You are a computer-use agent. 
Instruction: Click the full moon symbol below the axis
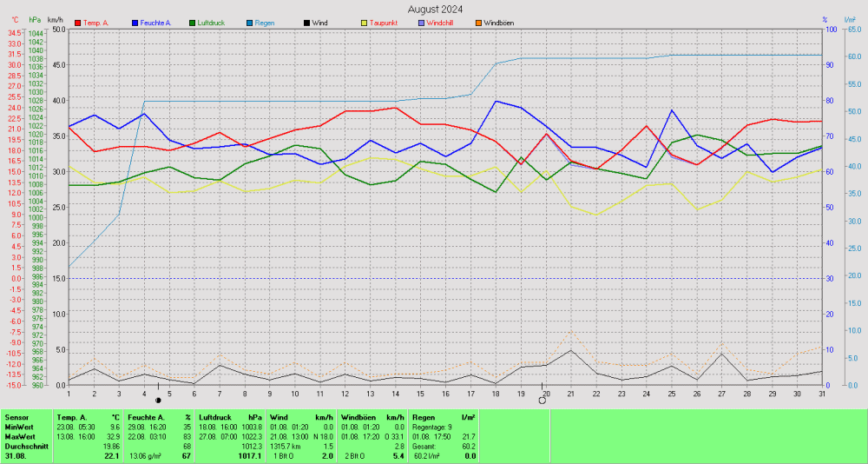tap(542, 400)
